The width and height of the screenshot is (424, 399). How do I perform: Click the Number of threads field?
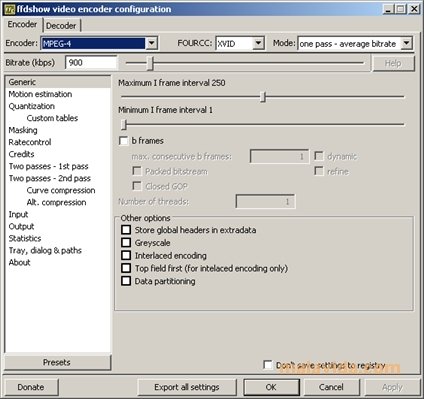265,201
